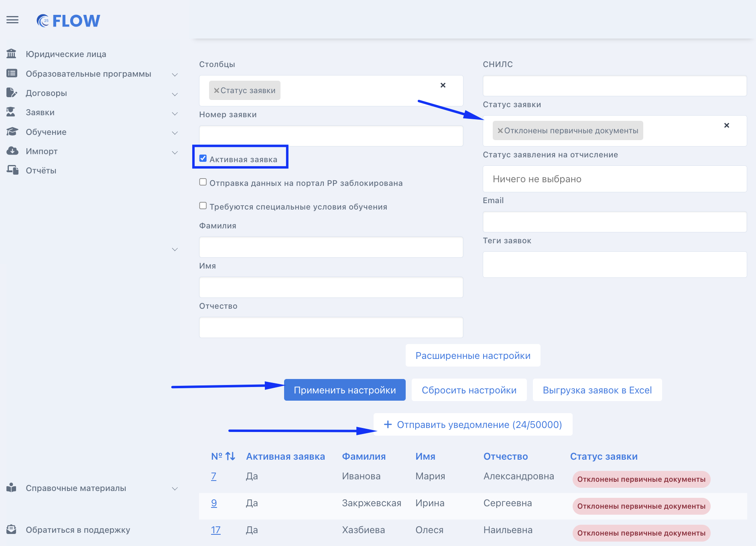
Task: Click the Юридические лица bank icon
Action: (x=12, y=53)
